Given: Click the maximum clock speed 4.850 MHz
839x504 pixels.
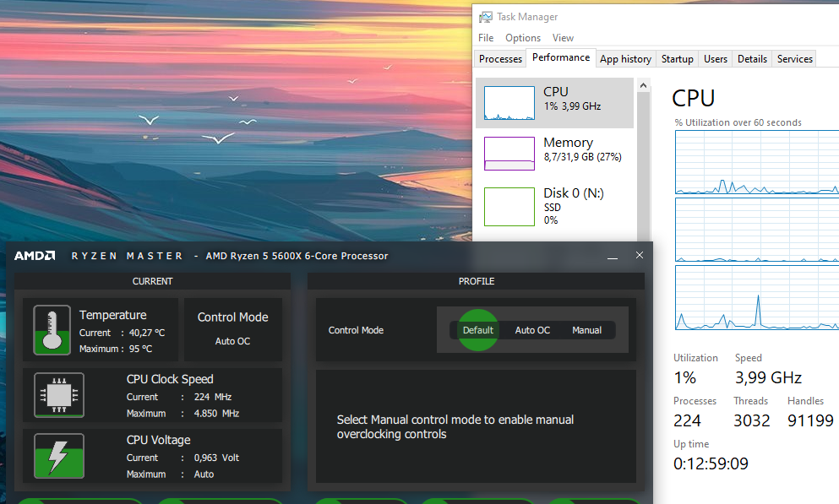Looking at the screenshot, I should pyautogui.click(x=216, y=413).
